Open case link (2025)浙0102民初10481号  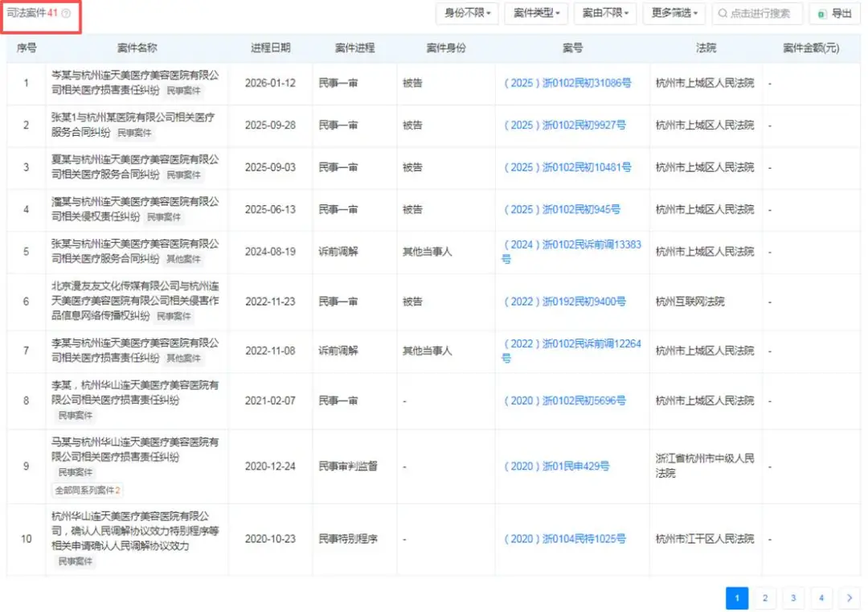(567, 167)
